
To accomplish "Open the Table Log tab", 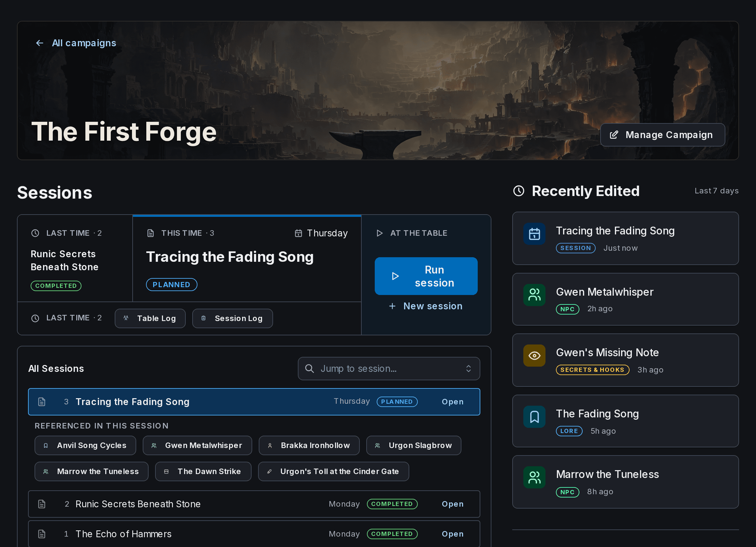I will point(150,318).
